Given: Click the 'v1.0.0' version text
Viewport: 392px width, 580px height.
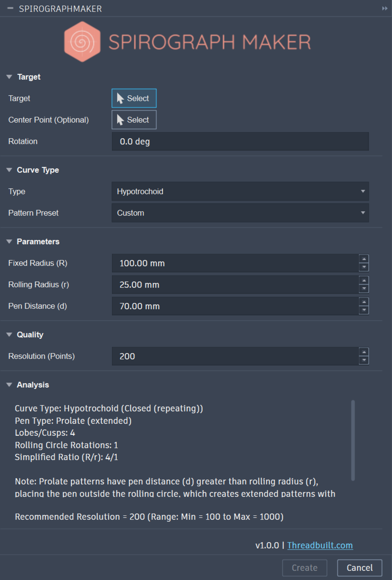Looking at the screenshot, I should (x=267, y=545).
